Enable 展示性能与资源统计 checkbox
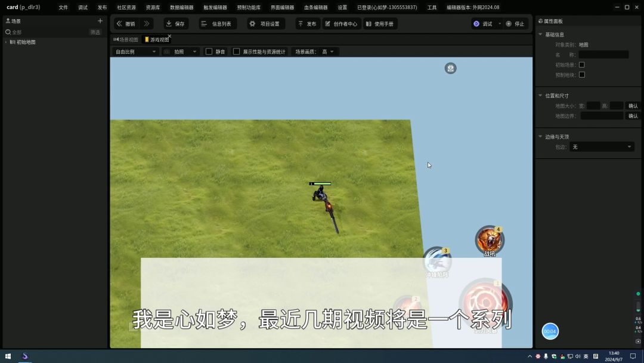The width and height of the screenshot is (644, 363). [x=237, y=52]
